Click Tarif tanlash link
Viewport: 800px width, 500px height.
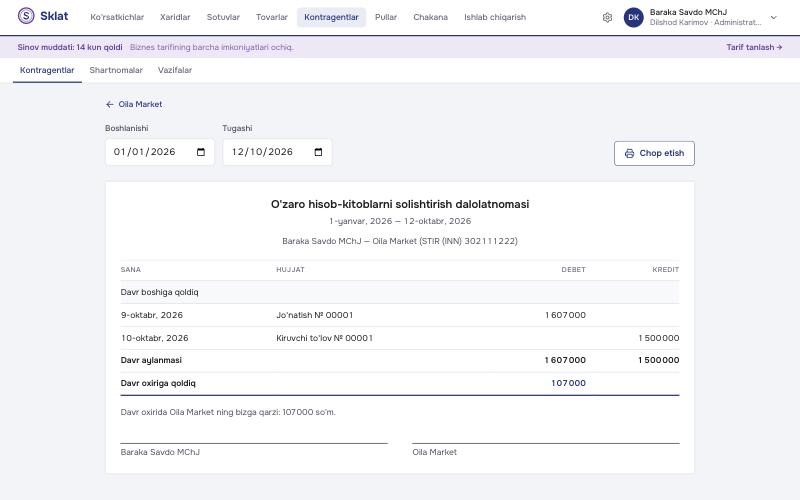tap(754, 47)
